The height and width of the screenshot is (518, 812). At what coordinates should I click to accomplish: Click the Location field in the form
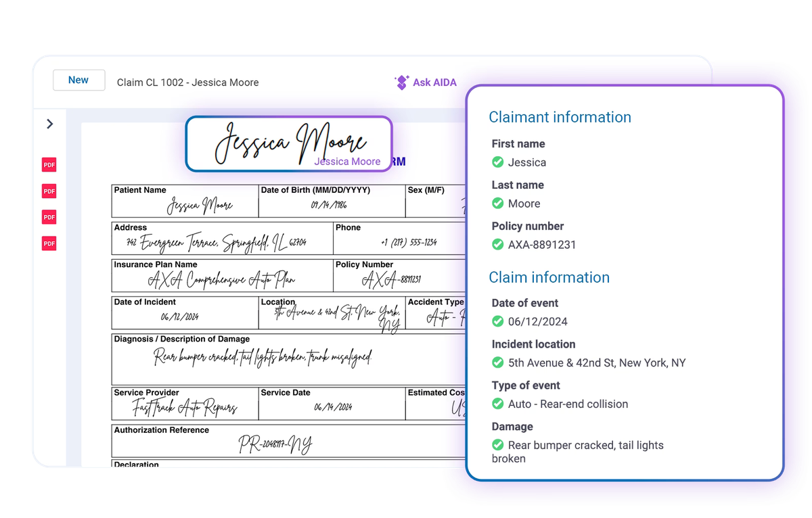pos(332,312)
